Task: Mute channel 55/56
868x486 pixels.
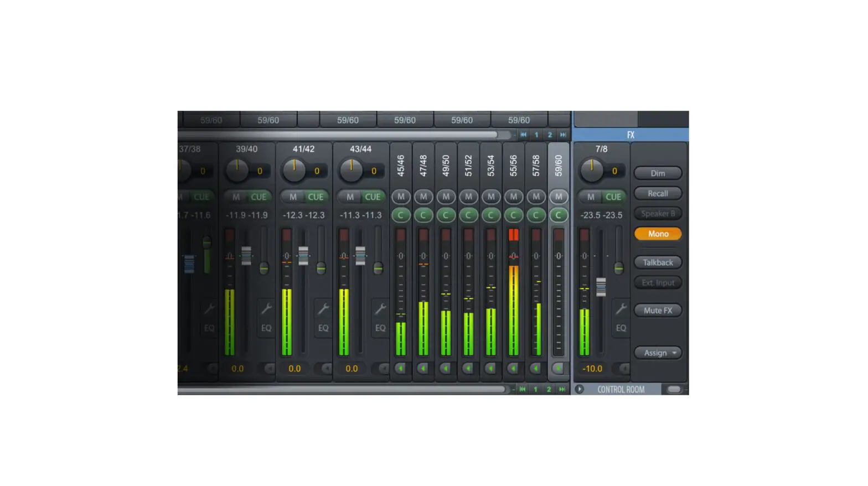Action: coord(514,197)
